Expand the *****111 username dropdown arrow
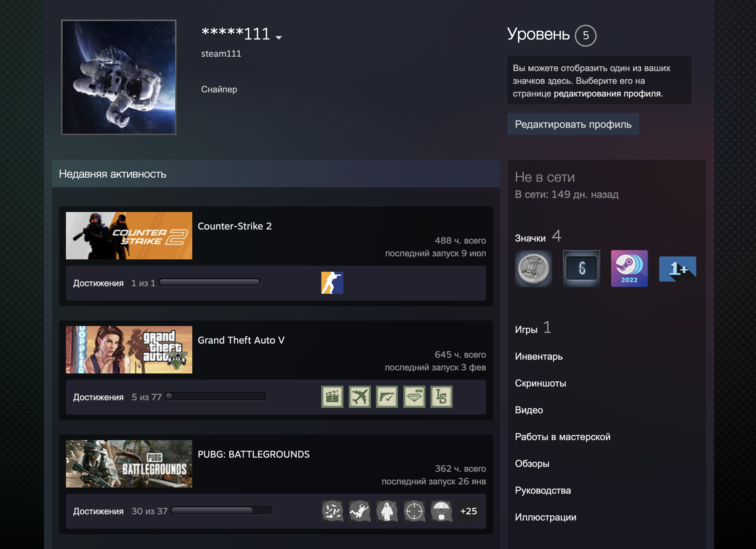The image size is (756, 549). (279, 37)
